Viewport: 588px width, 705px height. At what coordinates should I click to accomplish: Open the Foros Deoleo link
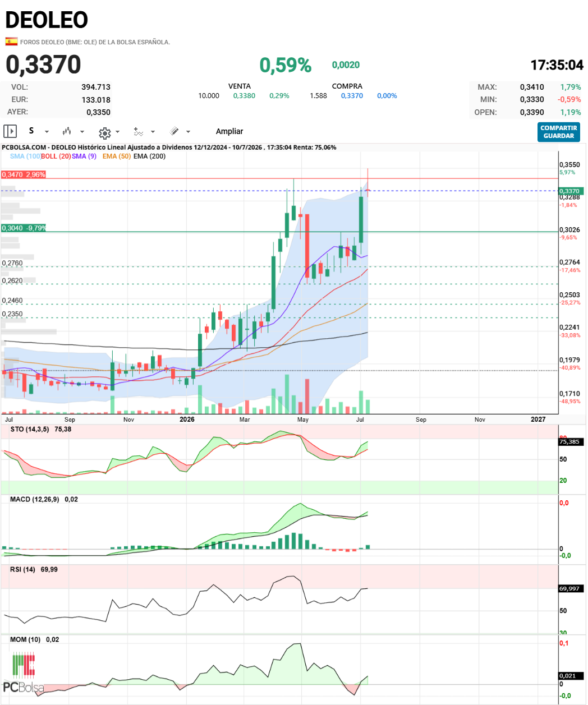pyautogui.click(x=95, y=42)
